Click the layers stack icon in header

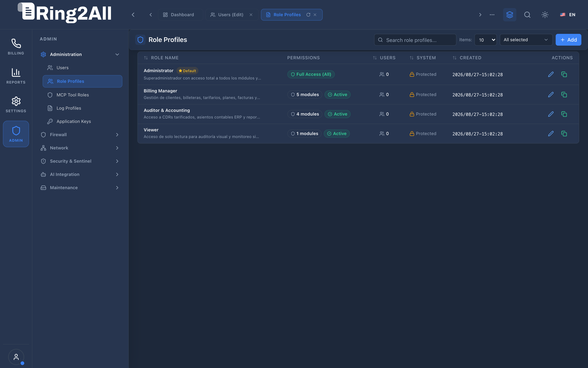click(510, 15)
